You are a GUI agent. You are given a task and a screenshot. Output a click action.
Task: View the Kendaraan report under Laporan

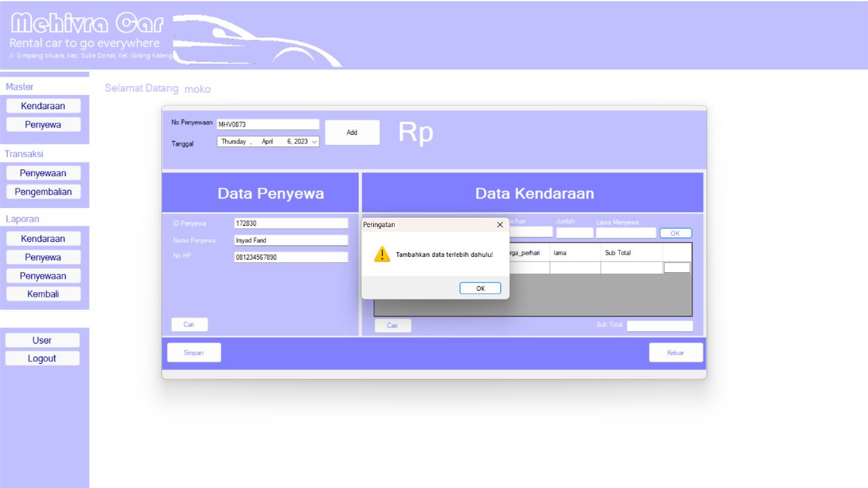click(x=43, y=238)
